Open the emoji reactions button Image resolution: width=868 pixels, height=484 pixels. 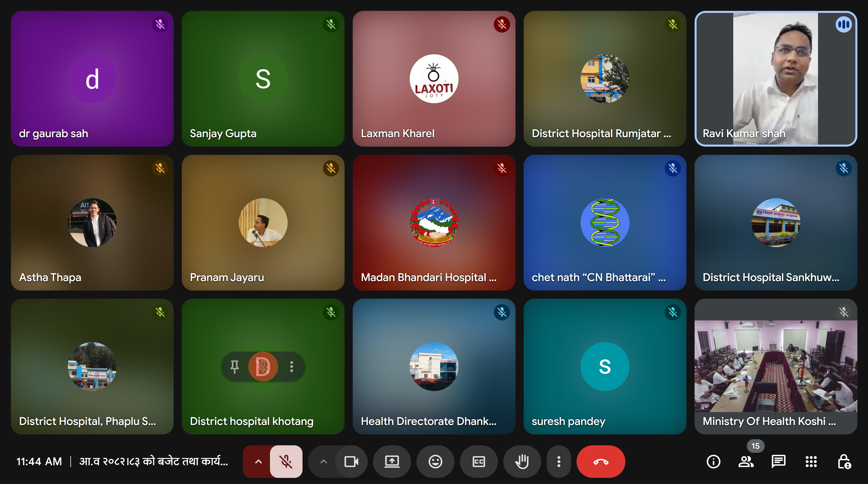click(x=435, y=461)
